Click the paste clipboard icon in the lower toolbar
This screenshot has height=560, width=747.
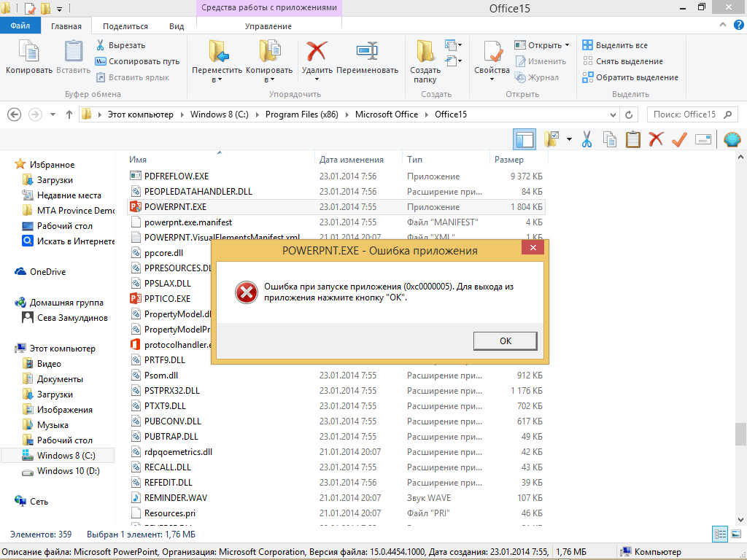(x=632, y=139)
